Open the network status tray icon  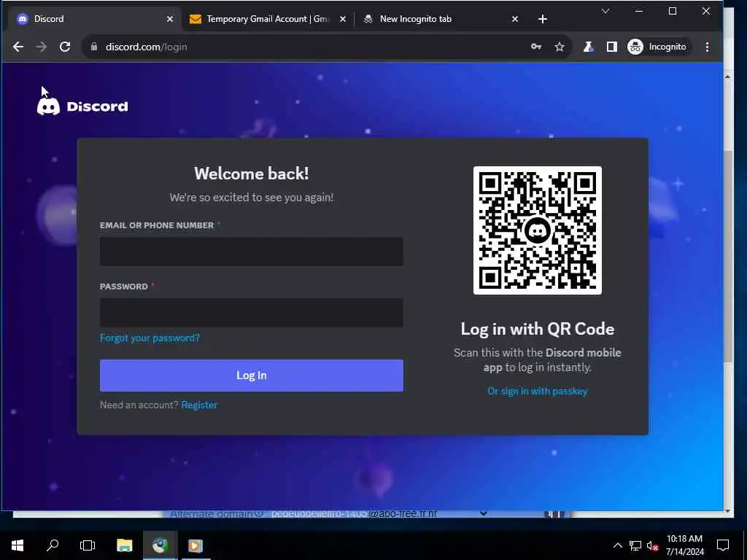tap(635, 545)
